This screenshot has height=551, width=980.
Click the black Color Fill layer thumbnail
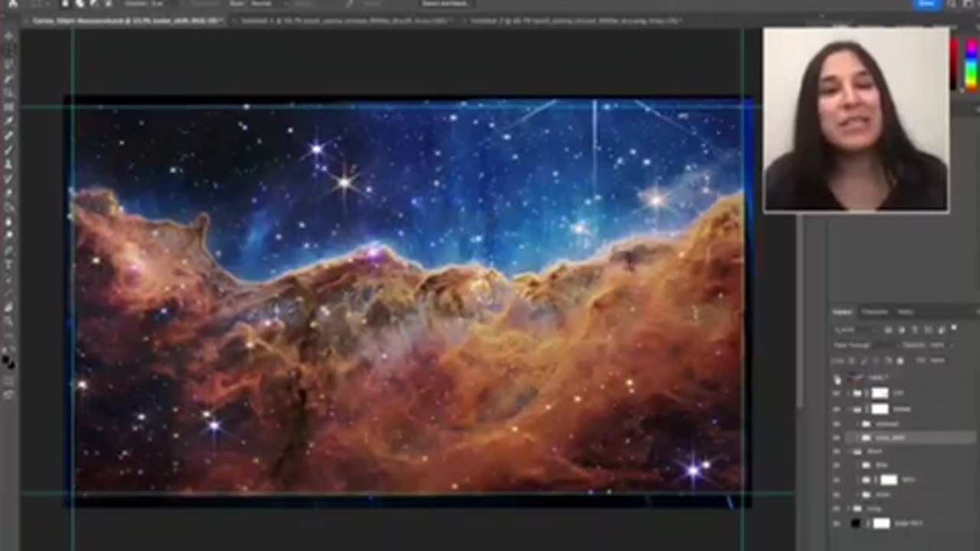pyautogui.click(x=855, y=523)
